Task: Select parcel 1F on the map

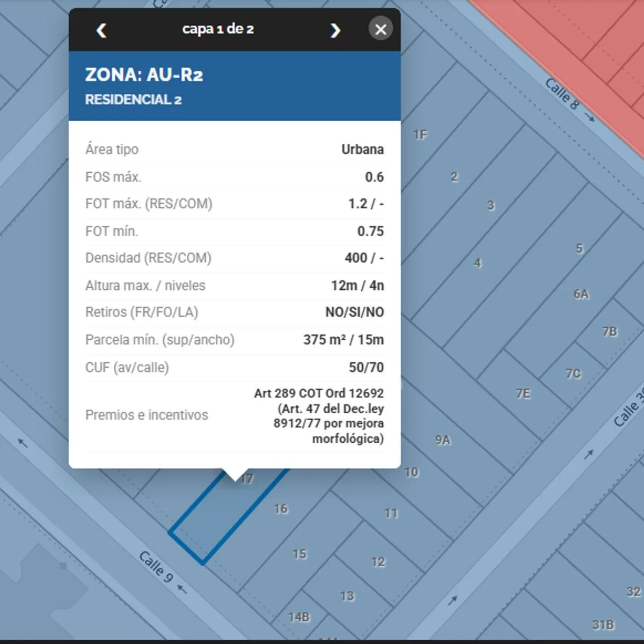Action: [420, 135]
